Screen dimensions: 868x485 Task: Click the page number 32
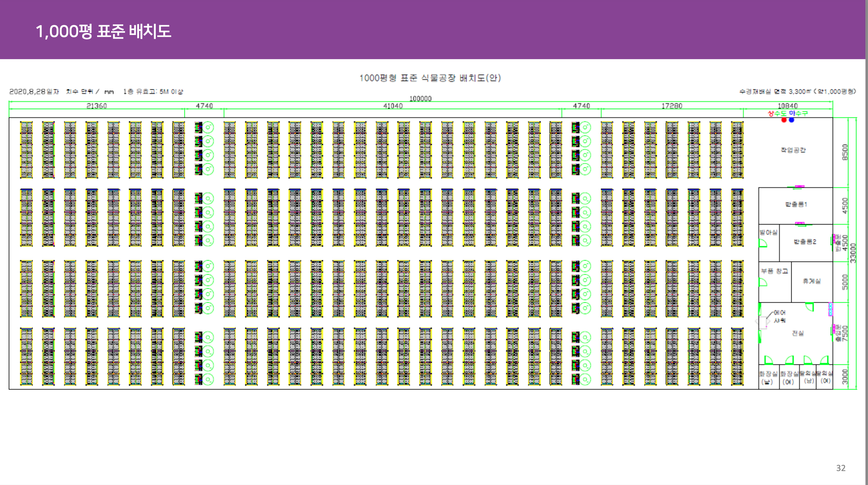[x=840, y=468]
